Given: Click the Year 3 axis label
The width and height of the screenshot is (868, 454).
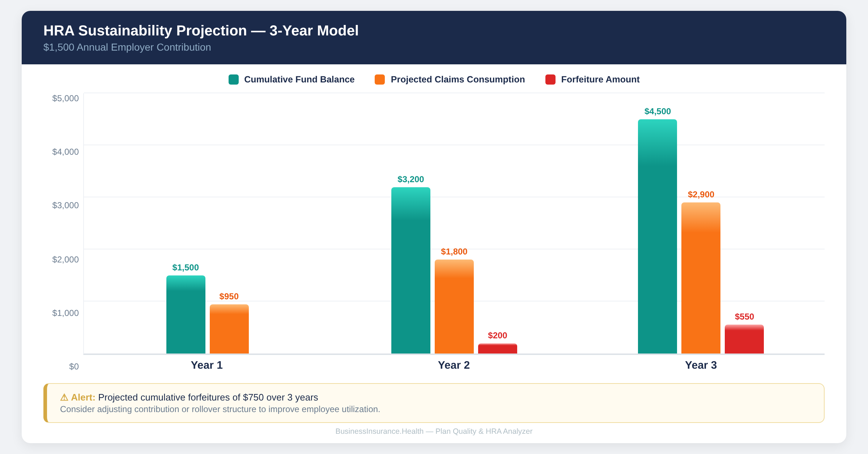Looking at the screenshot, I should tap(701, 365).
